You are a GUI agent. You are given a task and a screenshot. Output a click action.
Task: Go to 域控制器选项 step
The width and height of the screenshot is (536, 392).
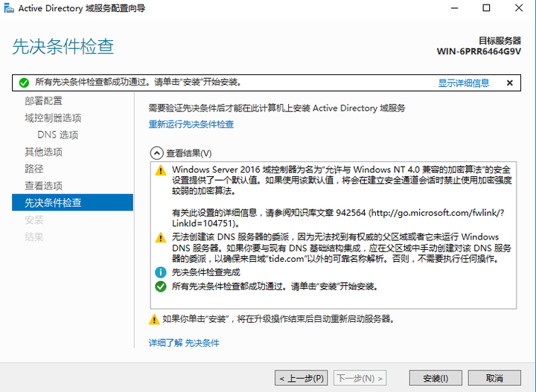tap(53, 118)
